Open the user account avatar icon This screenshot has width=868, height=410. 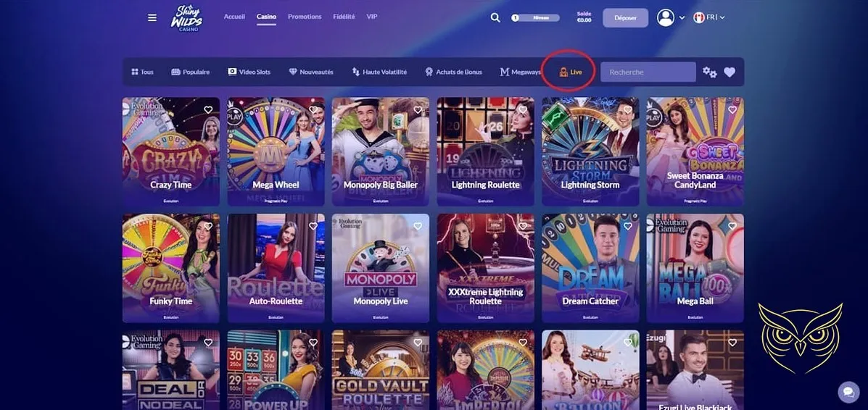pyautogui.click(x=665, y=17)
